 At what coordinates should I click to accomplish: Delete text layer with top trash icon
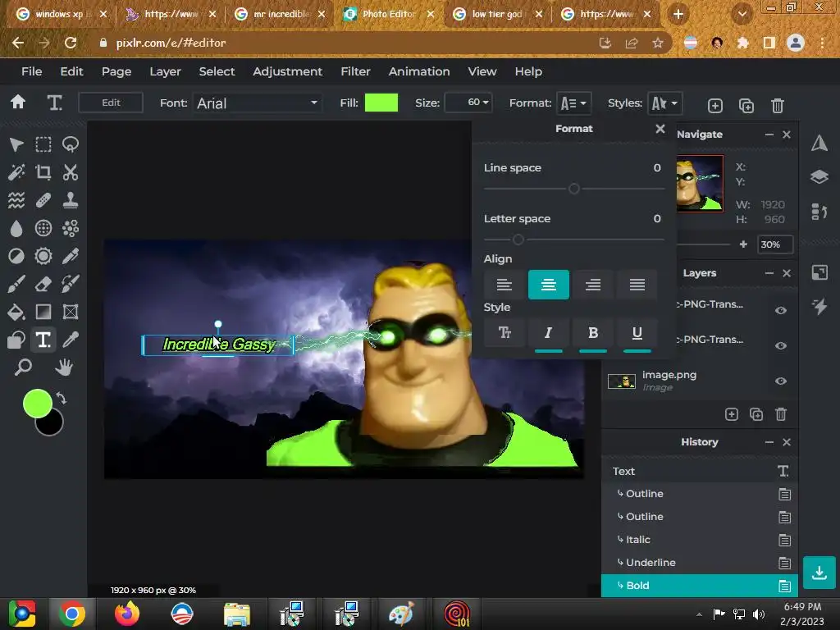(x=778, y=106)
